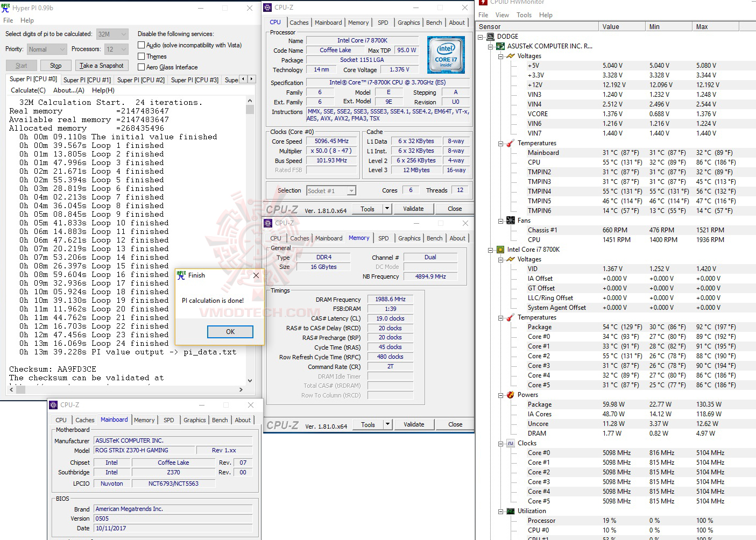Click the Sensor column header in HWMonitor
This screenshot has width=756, height=540.
(x=538, y=26)
